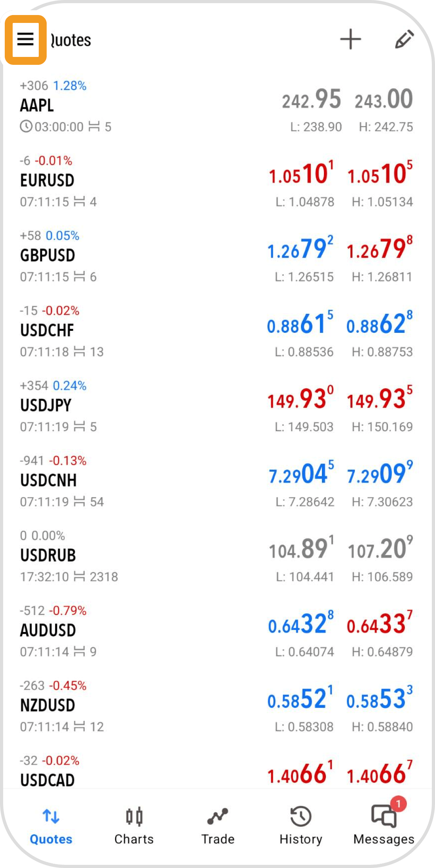This screenshot has height=868, width=435.
Task: Open the Quotes tab
Action: point(51,825)
